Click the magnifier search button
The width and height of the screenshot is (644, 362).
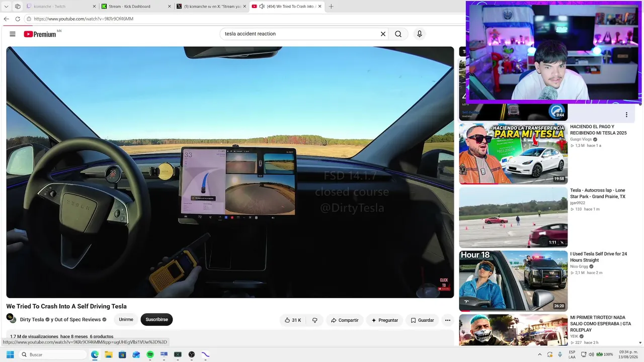[398, 34]
